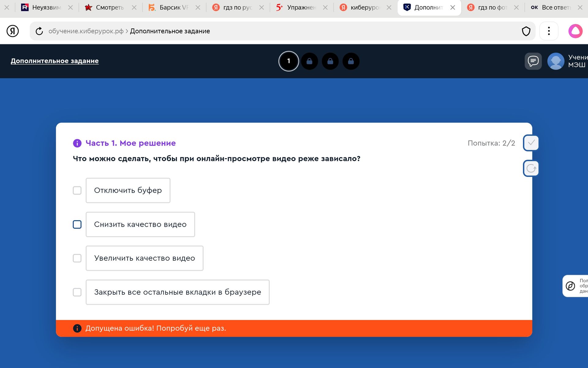Close the 'гдз по фот' tab
The image size is (588, 368).
point(516,7)
